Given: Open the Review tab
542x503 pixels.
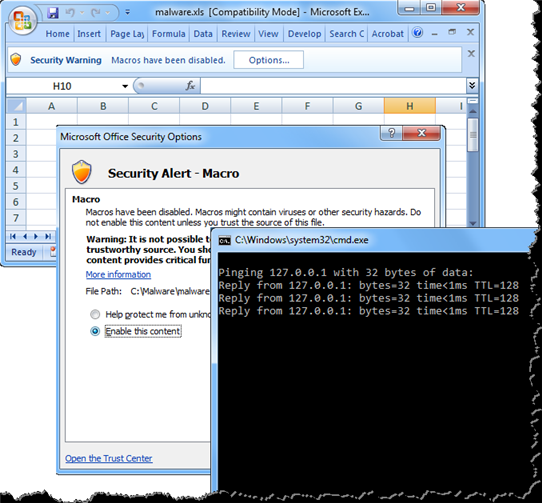Looking at the screenshot, I should (236, 34).
